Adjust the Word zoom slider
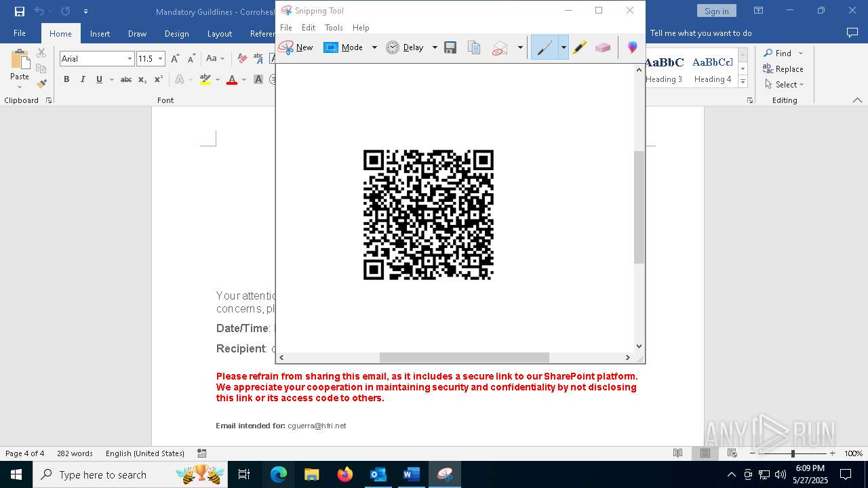 tap(793, 453)
